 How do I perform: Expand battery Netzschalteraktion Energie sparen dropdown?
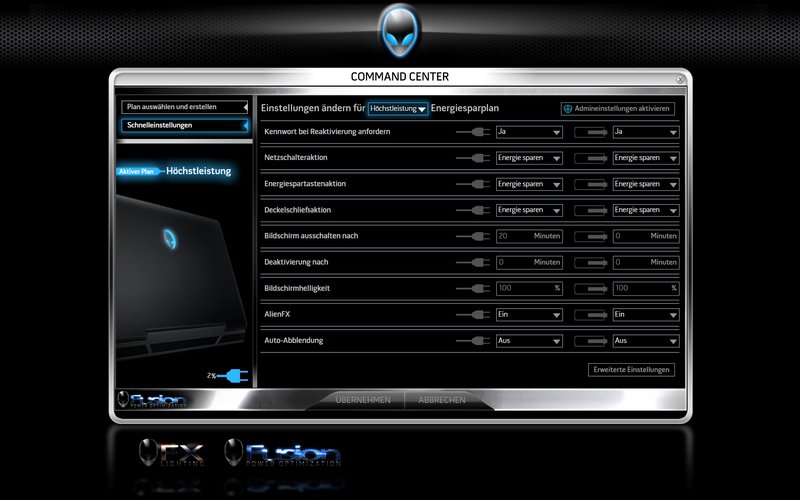646,158
